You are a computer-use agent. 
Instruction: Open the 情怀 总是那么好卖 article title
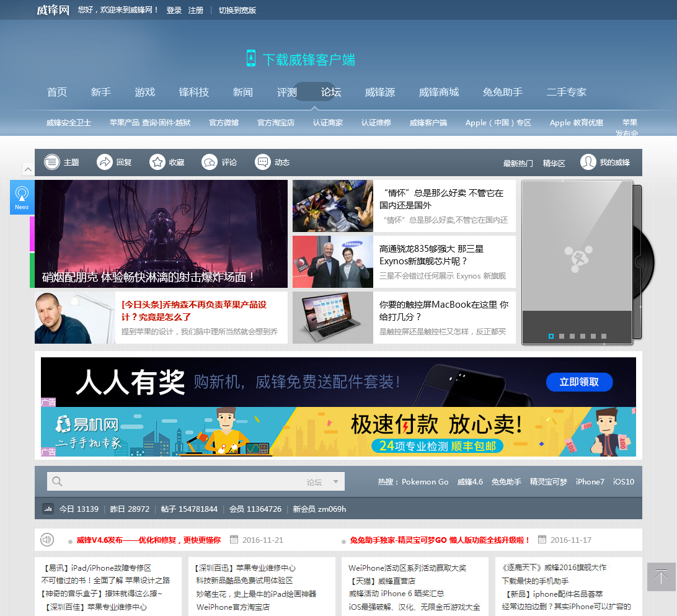pos(441,199)
